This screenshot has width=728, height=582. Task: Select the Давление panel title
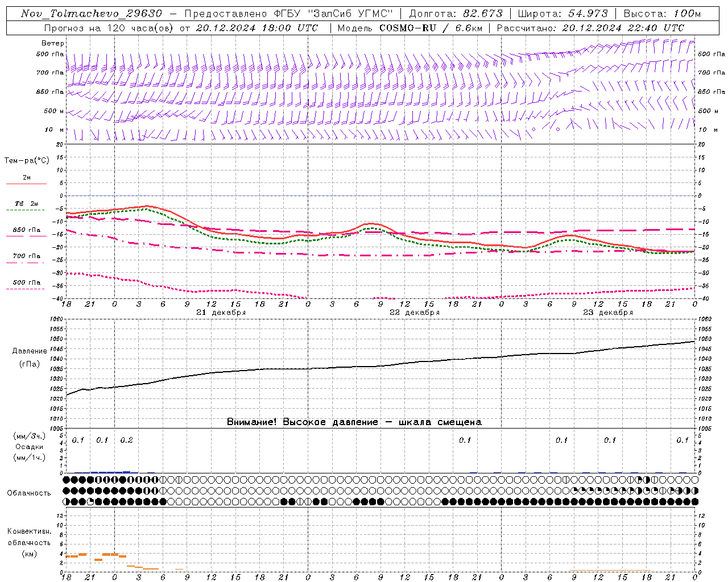(29, 351)
